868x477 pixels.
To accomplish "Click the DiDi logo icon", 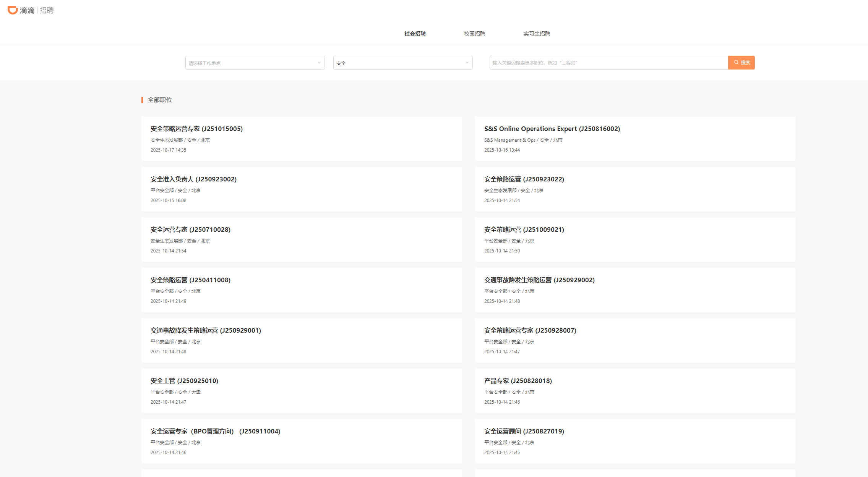I will pos(13,10).
